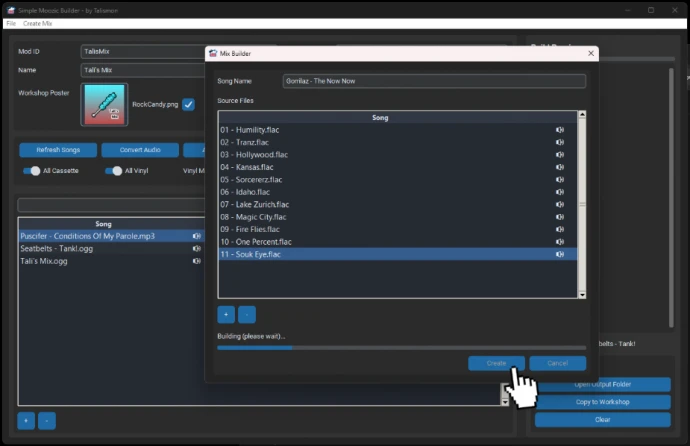This screenshot has width=690, height=446.
Task: Add a source file with Mix Builder plus button
Action: (226, 314)
